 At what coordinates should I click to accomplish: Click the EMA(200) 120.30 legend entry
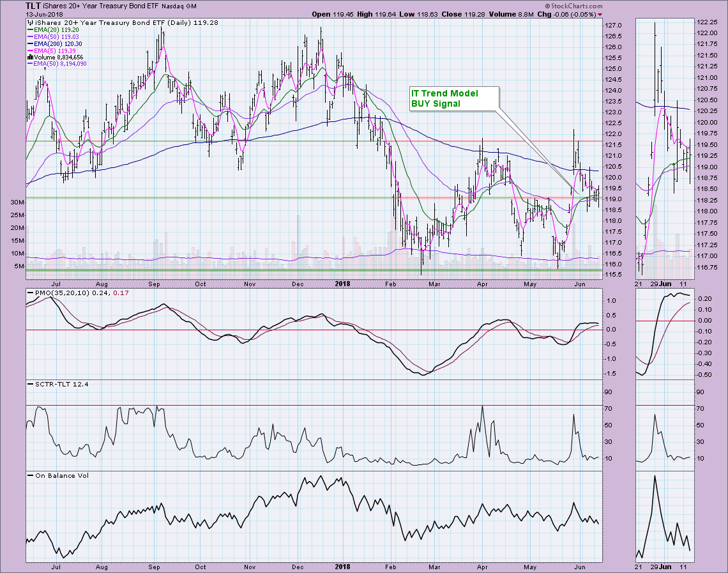55,43
